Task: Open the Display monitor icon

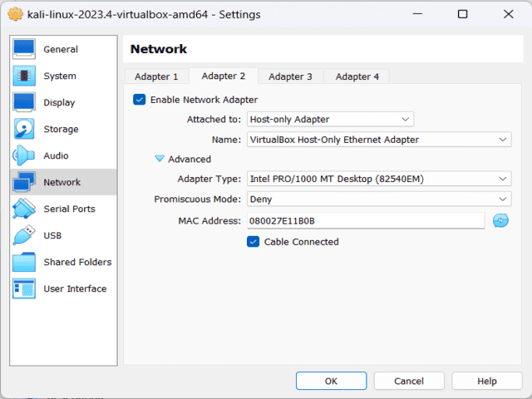Action: tap(24, 103)
